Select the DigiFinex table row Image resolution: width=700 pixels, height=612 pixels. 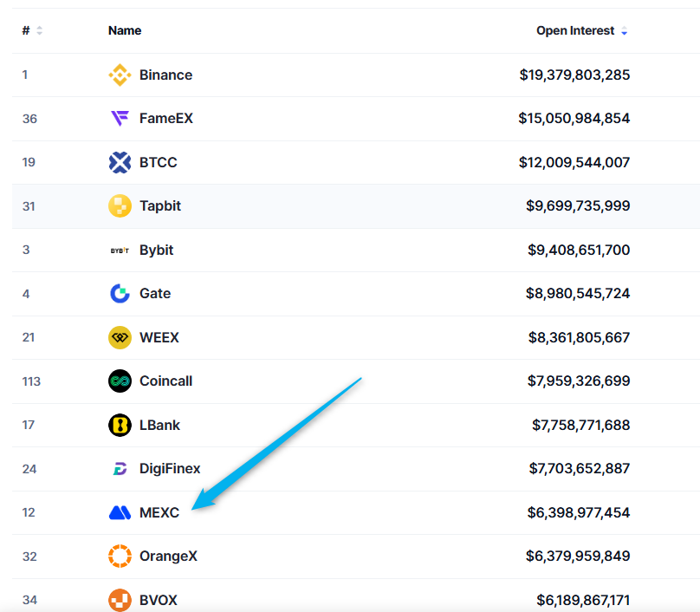tap(347, 468)
